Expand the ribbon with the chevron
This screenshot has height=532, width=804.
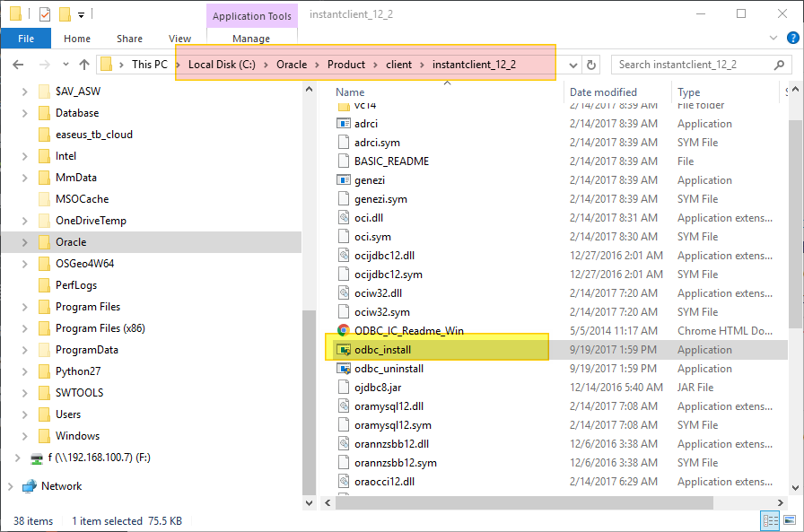(773, 38)
